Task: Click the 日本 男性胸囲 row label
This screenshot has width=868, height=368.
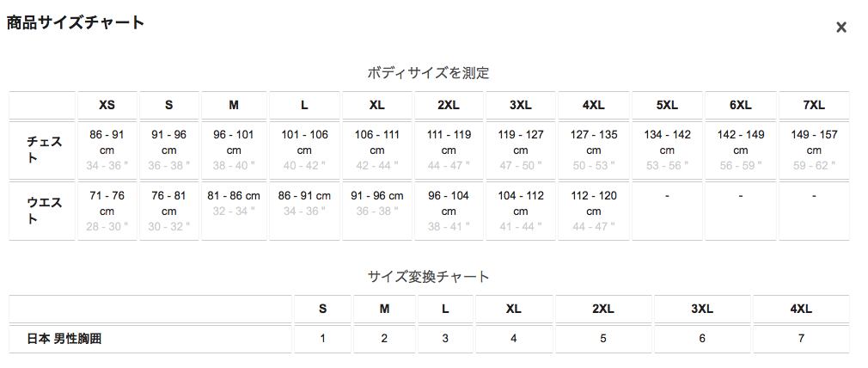Action: pos(65,339)
